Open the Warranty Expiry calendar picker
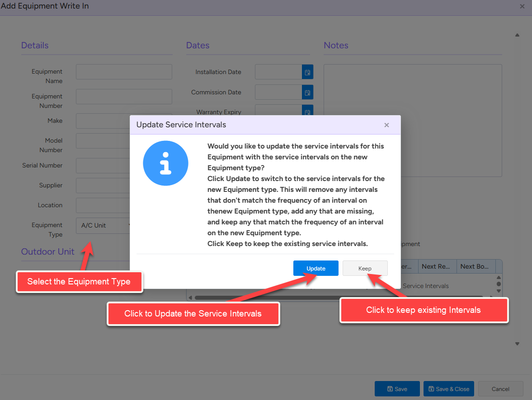The width and height of the screenshot is (532, 400). (x=307, y=111)
